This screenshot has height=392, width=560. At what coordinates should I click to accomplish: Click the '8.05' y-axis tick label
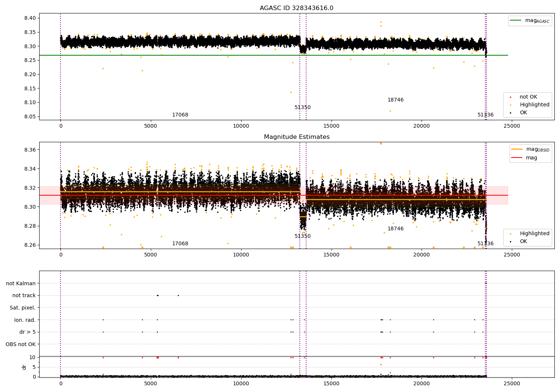pos(31,117)
